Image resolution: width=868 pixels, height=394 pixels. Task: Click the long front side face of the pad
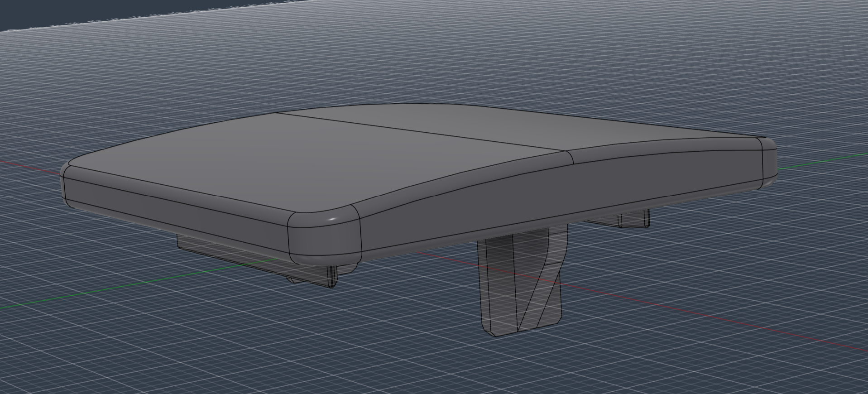(x=561, y=199)
